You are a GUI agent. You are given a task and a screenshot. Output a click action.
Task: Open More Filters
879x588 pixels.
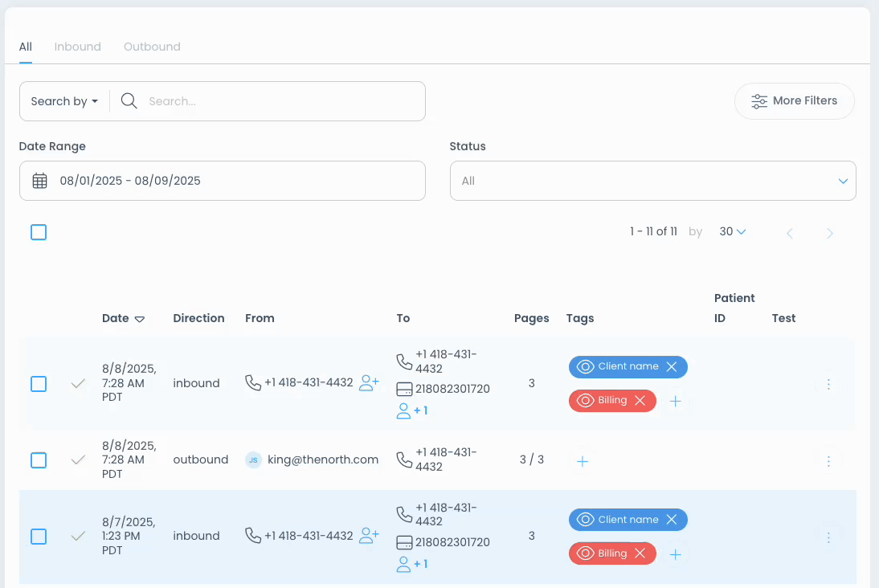tap(794, 101)
